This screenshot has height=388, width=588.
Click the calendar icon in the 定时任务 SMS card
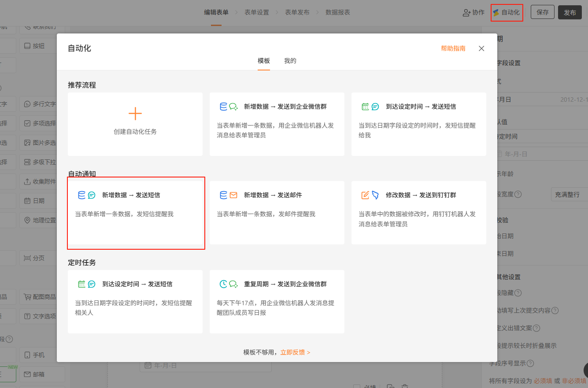tap(81, 284)
